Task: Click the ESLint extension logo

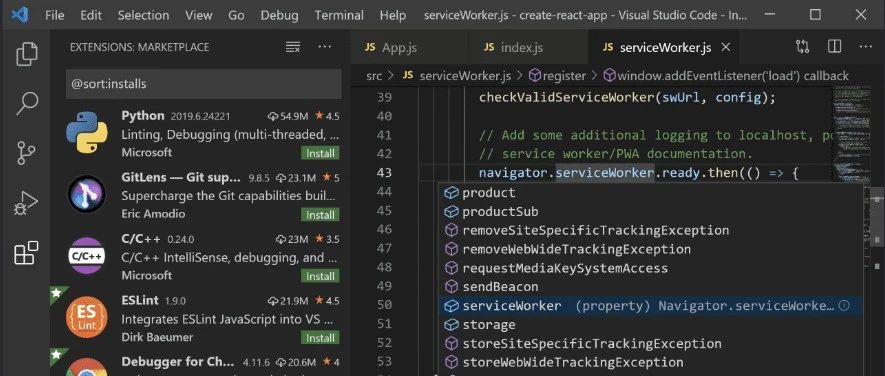Action: click(86, 317)
